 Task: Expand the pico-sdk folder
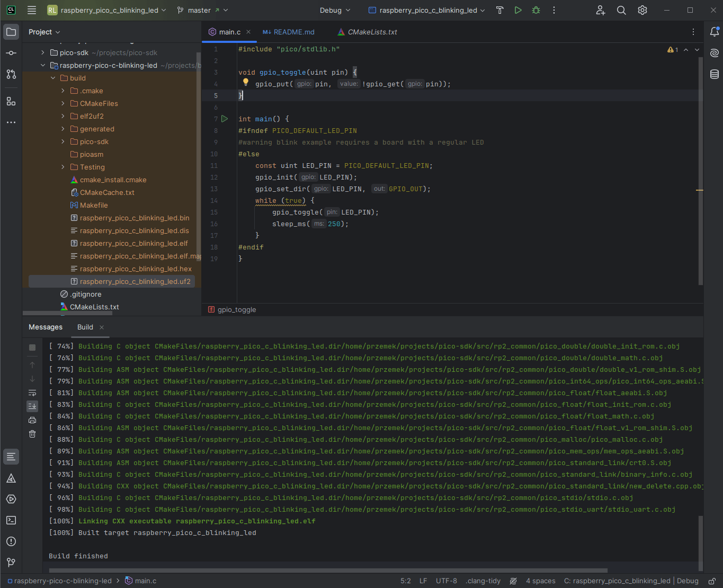point(43,52)
